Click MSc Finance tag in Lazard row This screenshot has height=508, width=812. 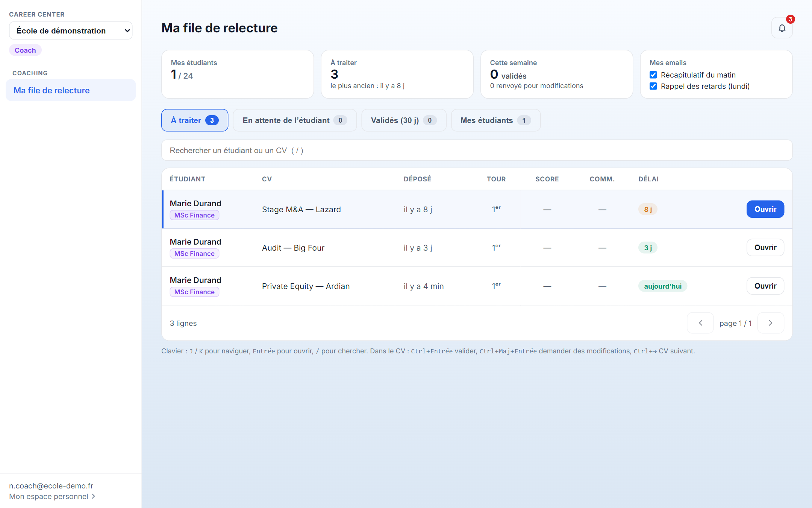194,215
